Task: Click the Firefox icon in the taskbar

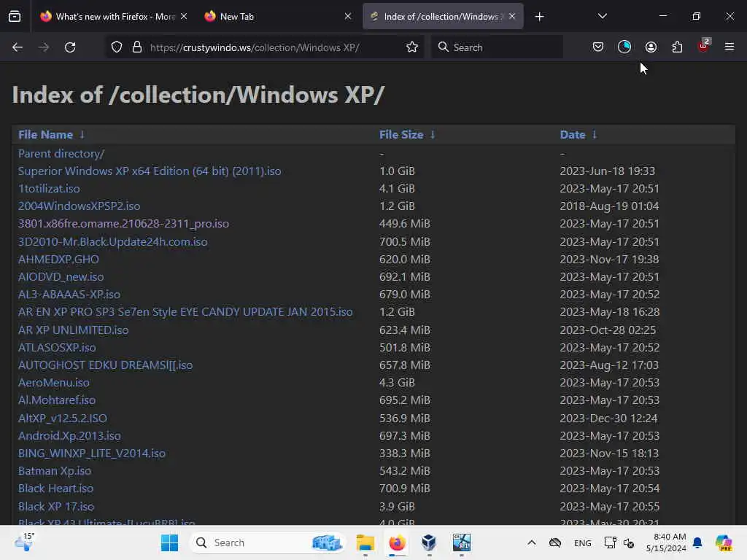Action: 397,542
